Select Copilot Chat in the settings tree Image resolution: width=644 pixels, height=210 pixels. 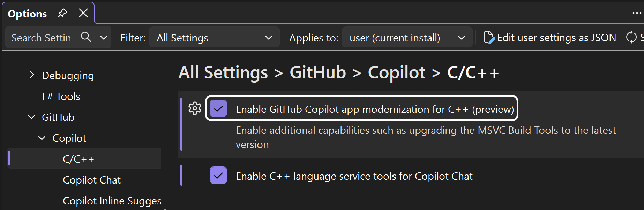pos(91,180)
